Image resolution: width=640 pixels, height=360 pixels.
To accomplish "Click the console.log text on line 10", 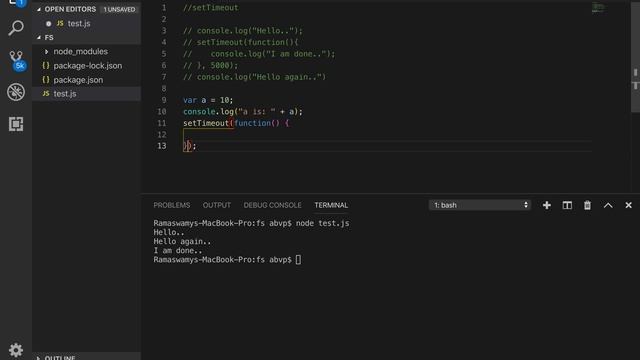I will [x=208, y=111].
